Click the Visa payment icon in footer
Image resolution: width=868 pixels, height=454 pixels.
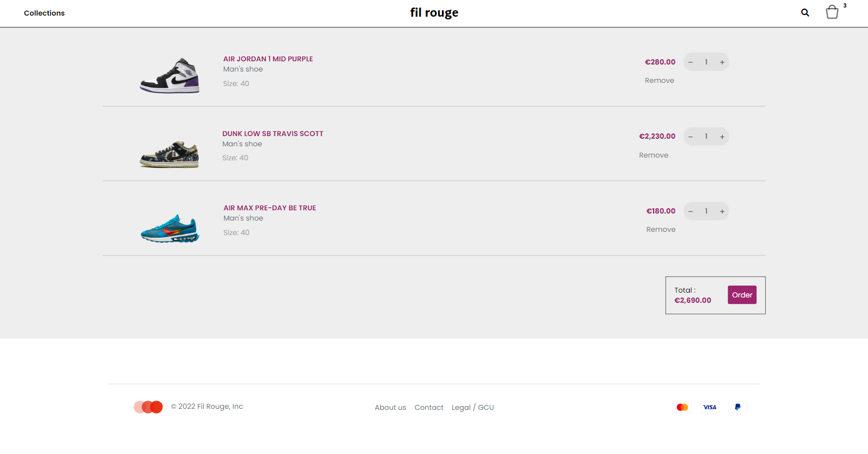(x=710, y=407)
